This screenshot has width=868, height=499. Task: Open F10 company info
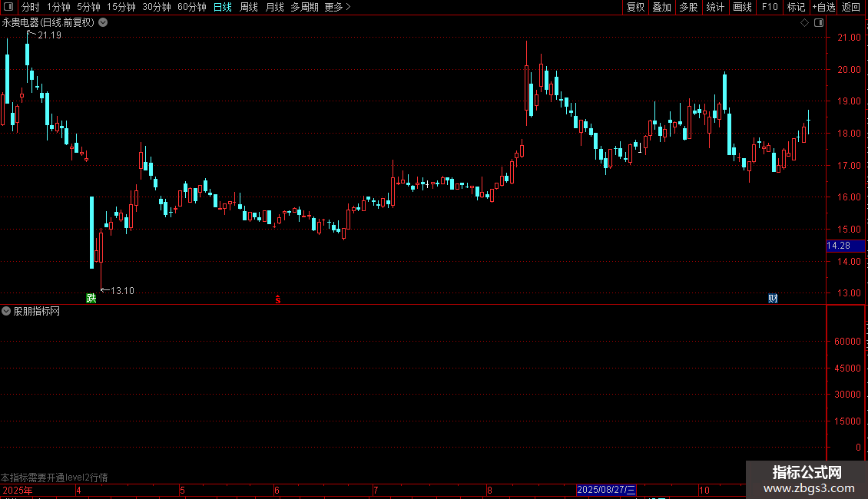tap(770, 7)
